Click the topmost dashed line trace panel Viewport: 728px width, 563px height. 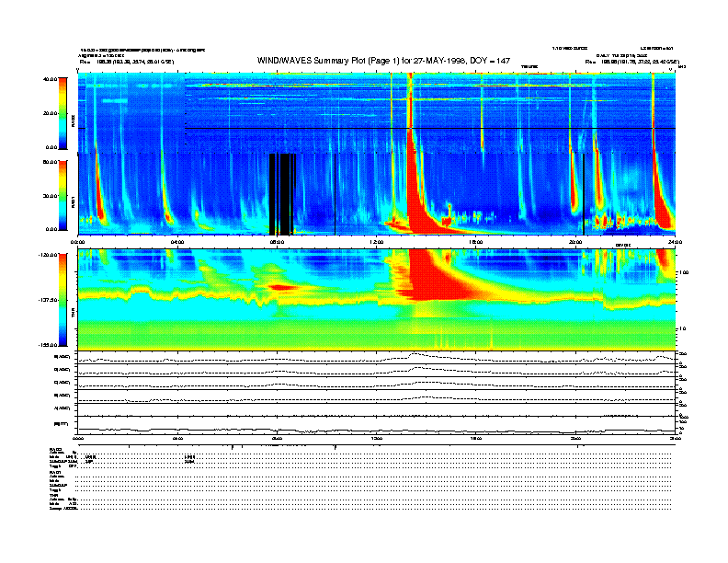pos(377,358)
